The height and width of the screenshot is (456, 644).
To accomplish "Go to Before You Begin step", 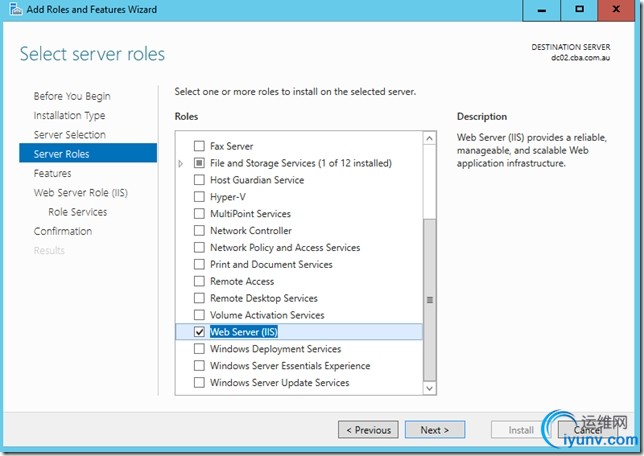I will (72, 96).
